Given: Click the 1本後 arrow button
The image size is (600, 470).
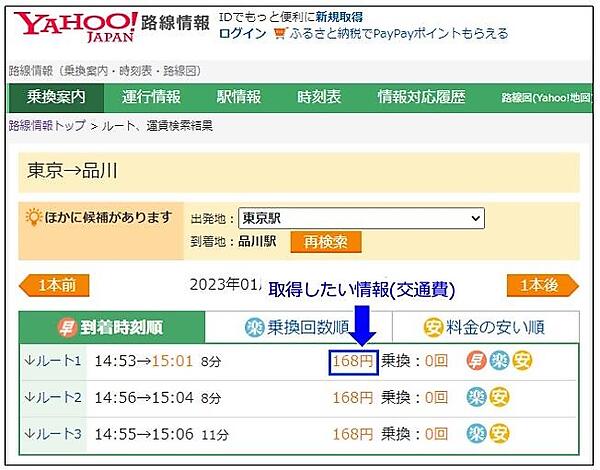Looking at the screenshot, I should (543, 286).
